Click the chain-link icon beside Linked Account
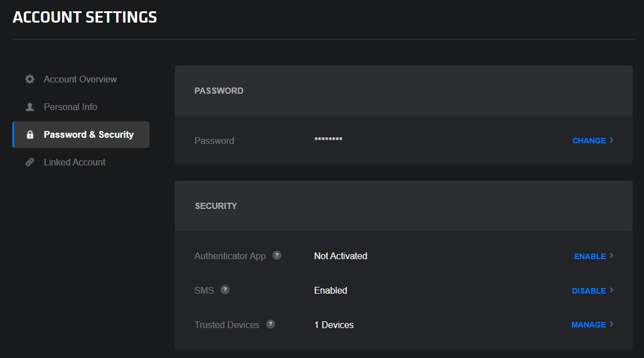 (x=29, y=162)
